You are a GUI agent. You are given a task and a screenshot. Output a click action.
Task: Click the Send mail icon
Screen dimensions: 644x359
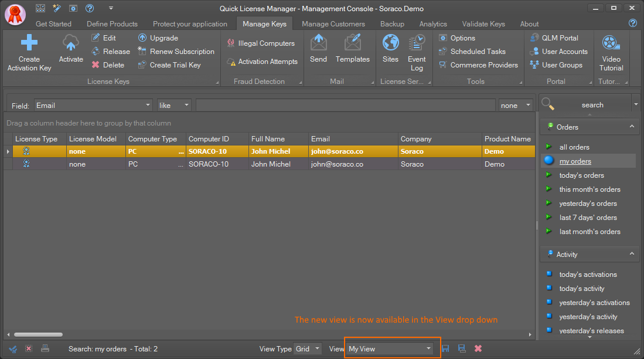point(318,42)
